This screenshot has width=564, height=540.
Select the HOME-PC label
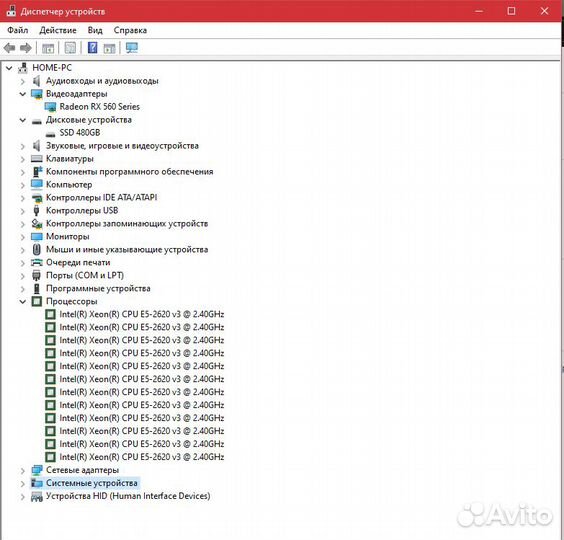[x=52, y=68]
